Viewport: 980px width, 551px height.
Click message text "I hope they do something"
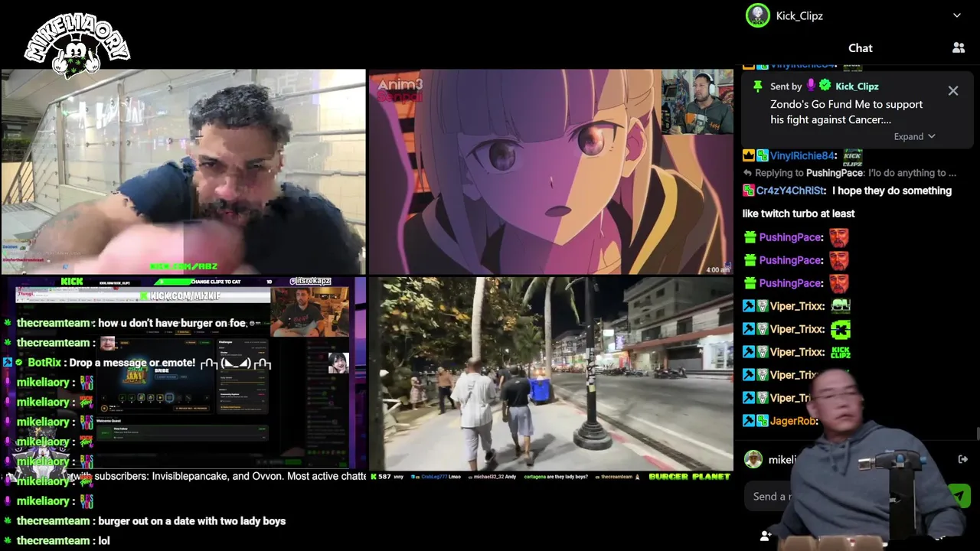click(x=892, y=191)
